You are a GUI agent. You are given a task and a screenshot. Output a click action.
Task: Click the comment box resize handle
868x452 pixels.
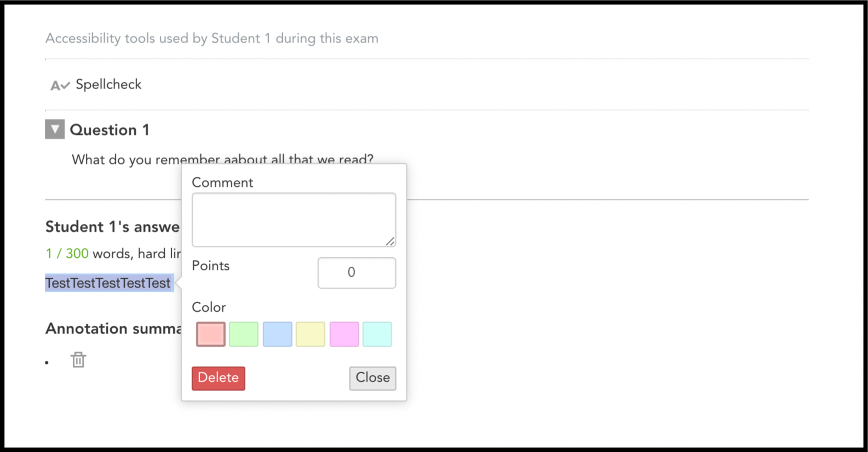[x=390, y=241]
